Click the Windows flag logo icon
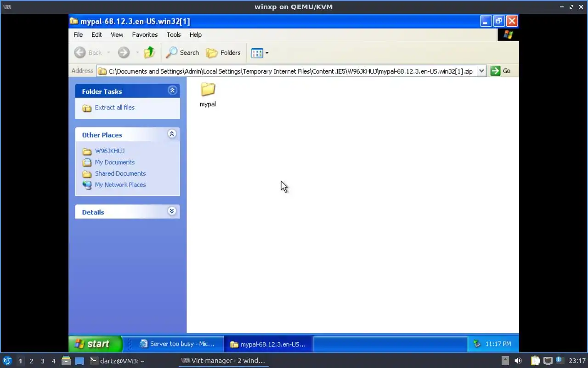Image resolution: width=588 pixels, height=368 pixels. (x=508, y=34)
